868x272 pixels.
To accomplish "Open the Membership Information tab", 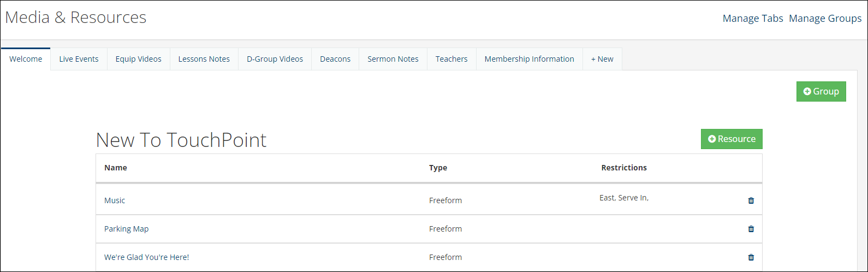I will 530,59.
